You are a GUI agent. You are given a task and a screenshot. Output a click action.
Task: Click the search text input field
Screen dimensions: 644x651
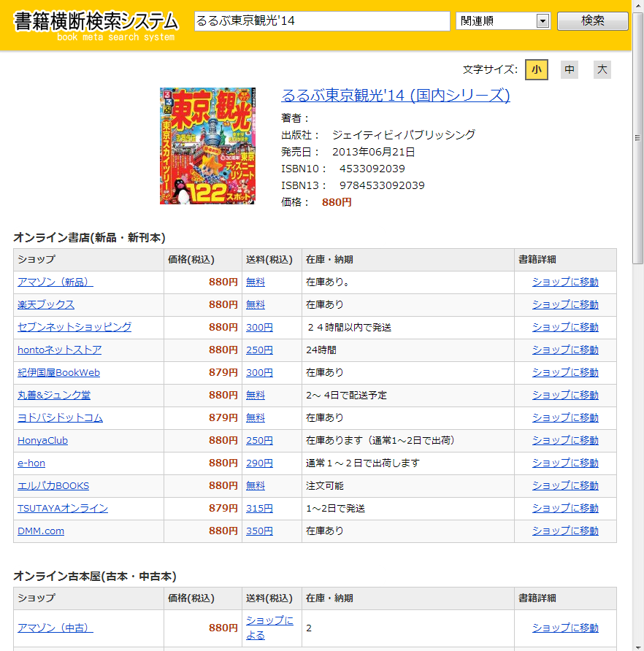pos(322,20)
